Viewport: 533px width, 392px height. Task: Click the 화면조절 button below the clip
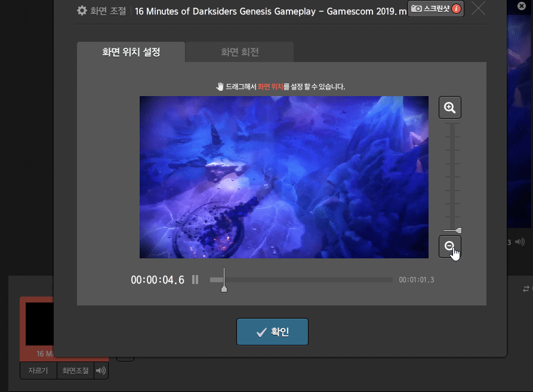pos(75,371)
